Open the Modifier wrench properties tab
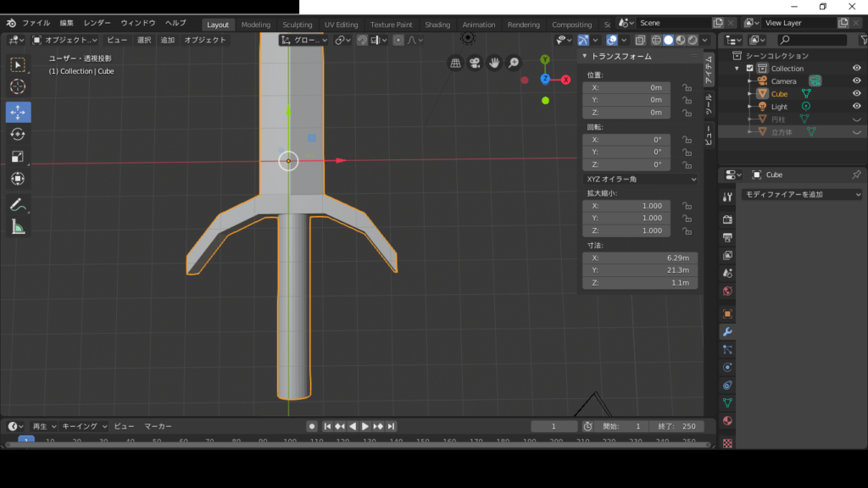This screenshot has height=488, width=868. tap(727, 331)
